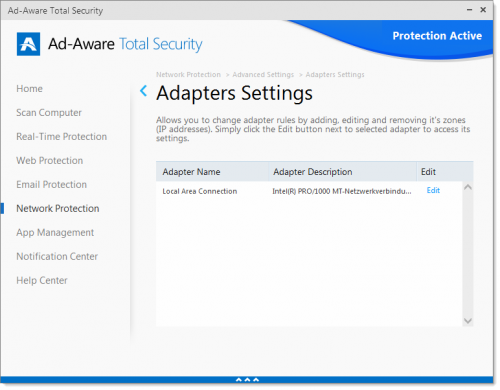Open the Notification Center
The width and height of the screenshot is (500, 390).
pyautogui.click(x=57, y=257)
